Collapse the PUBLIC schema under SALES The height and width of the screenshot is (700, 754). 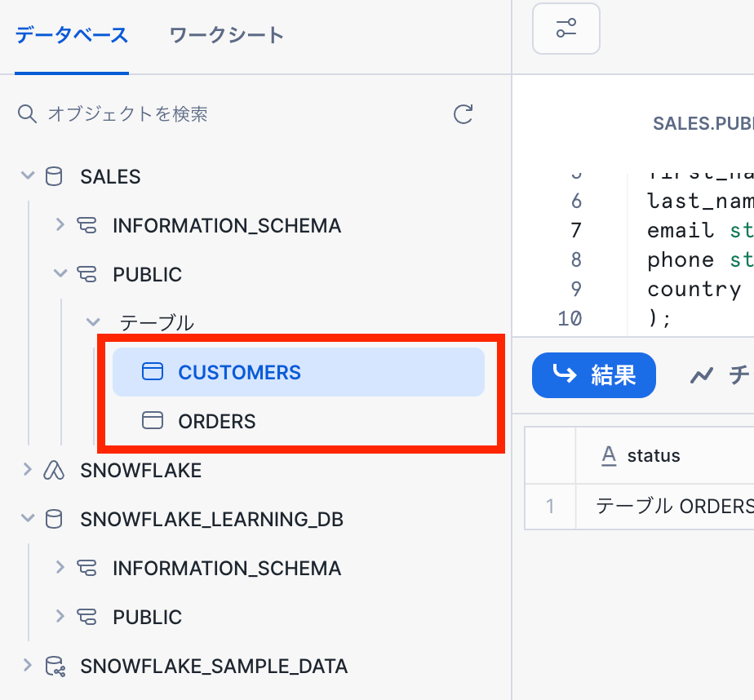point(60,274)
